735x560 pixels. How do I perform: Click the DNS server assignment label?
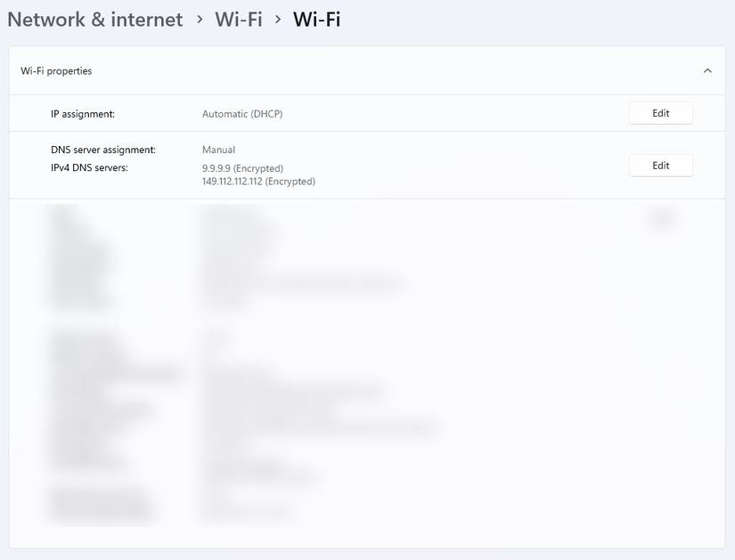pyautogui.click(x=103, y=149)
